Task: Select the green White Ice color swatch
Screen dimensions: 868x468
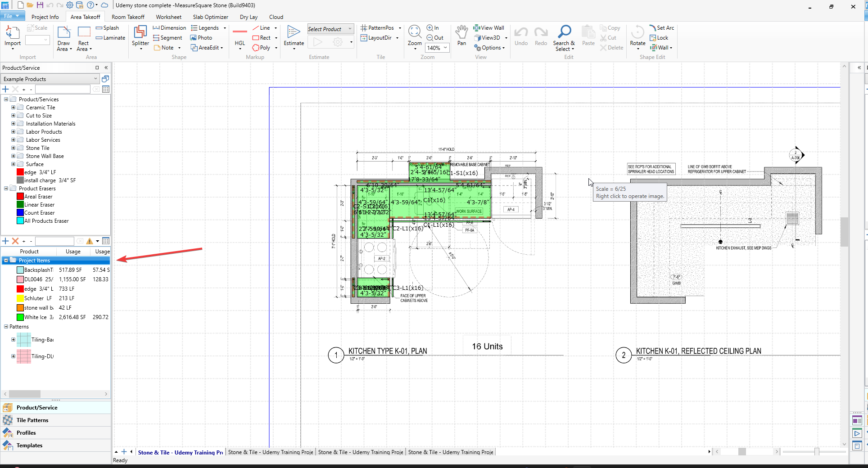Action: (x=20, y=317)
